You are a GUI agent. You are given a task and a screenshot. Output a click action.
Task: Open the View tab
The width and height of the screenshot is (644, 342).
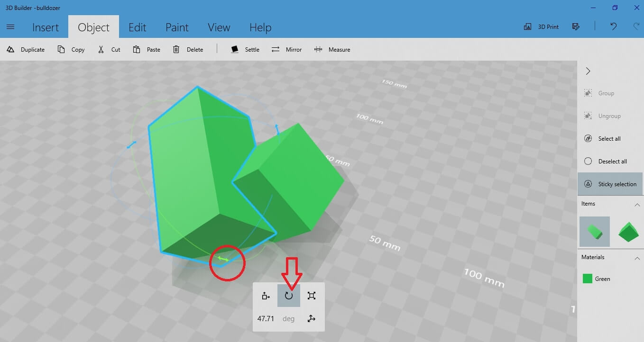[219, 27]
